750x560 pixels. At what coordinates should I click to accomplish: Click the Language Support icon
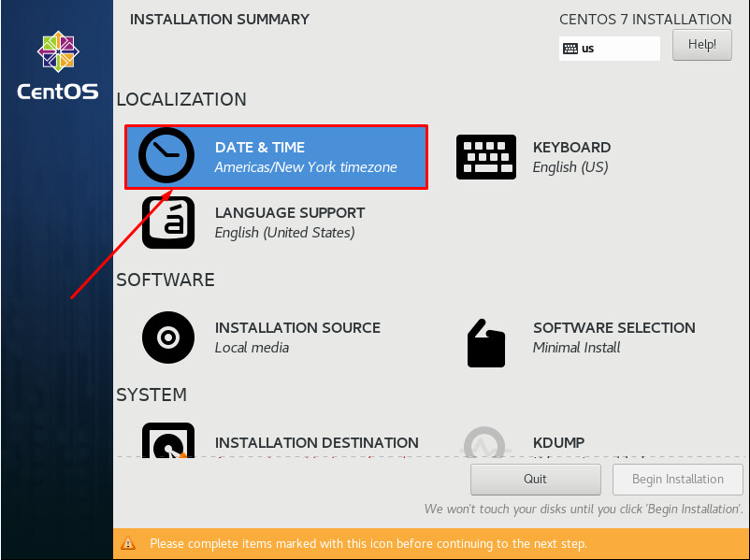pyautogui.click(x=168, y=223)
